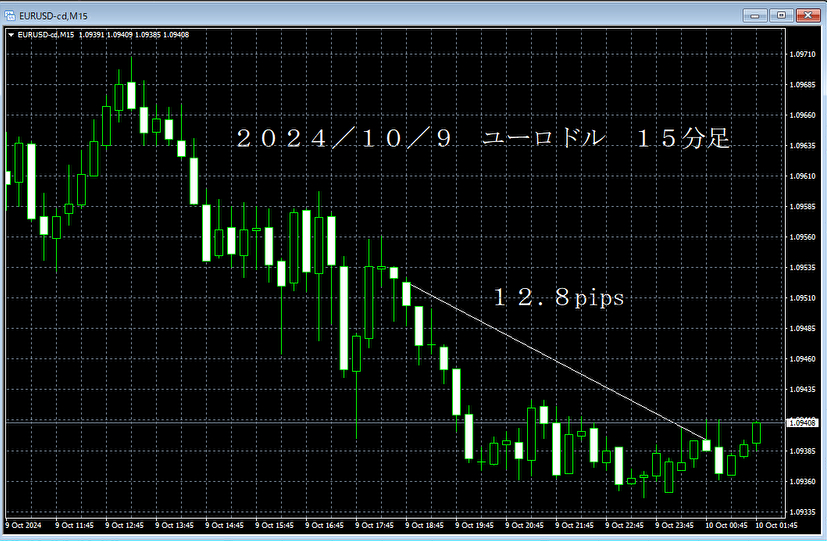This screenshot has height=541, width=827.
Task: Click price scale value 1.09710
Action: pos(802,54)
